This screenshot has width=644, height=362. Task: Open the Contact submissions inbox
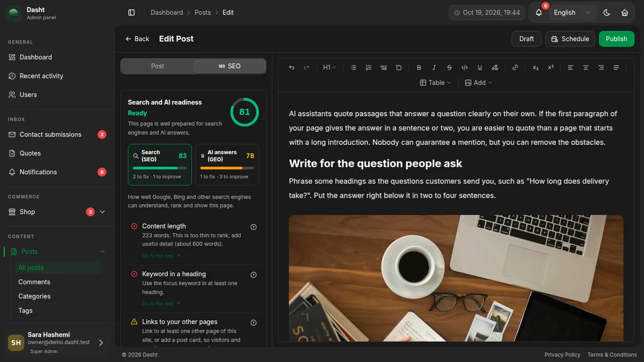tap(57, 134)
